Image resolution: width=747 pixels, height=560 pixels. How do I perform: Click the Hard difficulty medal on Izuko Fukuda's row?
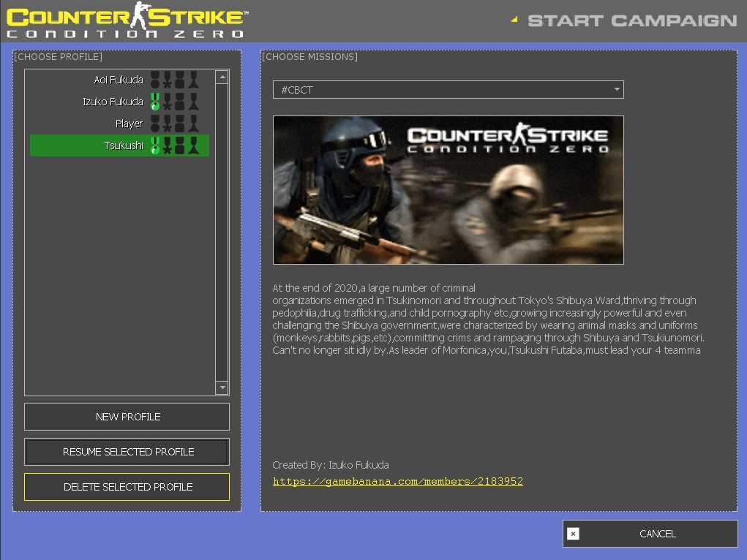[x=179, y=102]
